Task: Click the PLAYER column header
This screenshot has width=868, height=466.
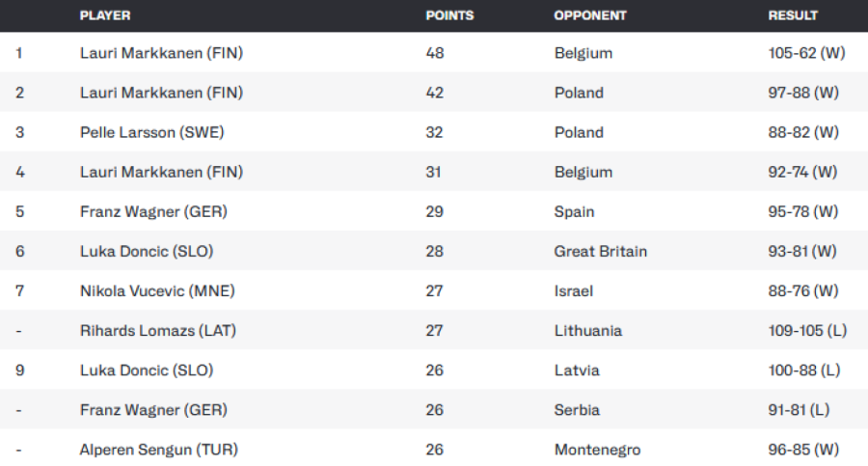Action: point(105,15)
